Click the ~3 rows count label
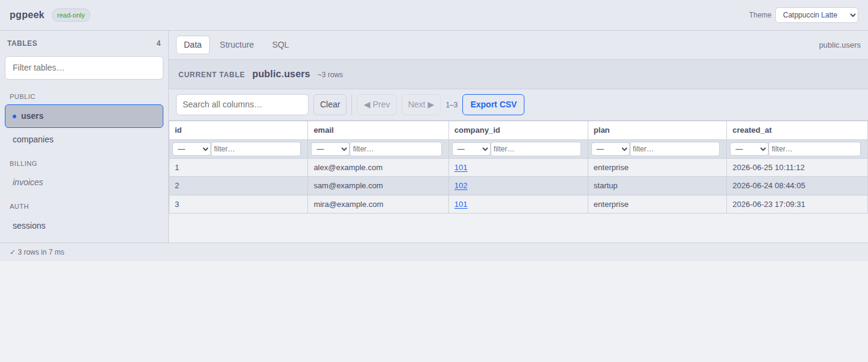868x362 pixels. click(330, 75)
